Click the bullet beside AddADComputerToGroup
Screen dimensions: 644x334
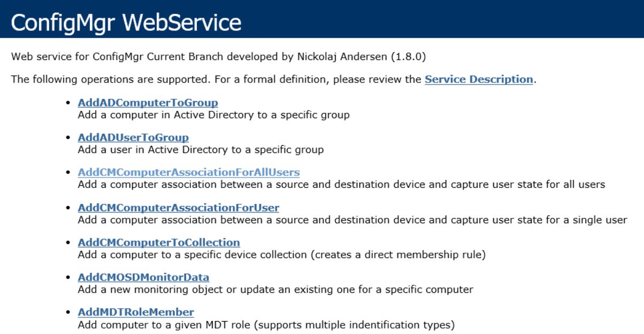[x=67, y=103]
